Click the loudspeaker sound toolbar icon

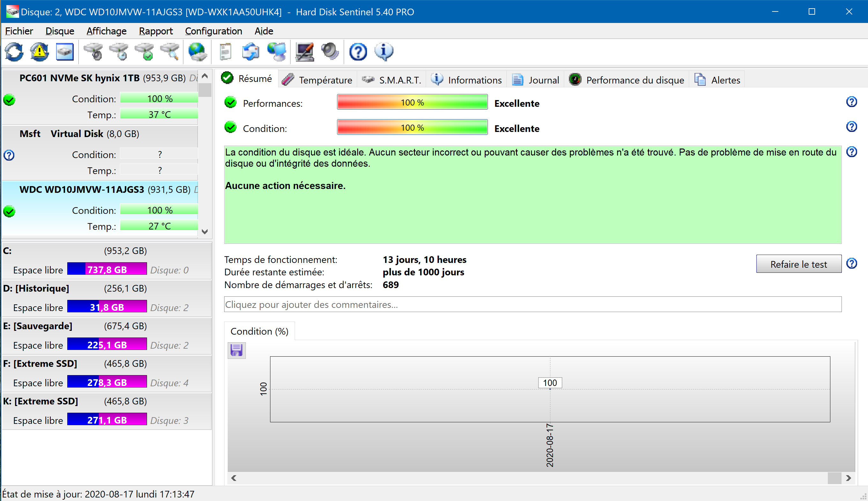(x=330, y=52)
